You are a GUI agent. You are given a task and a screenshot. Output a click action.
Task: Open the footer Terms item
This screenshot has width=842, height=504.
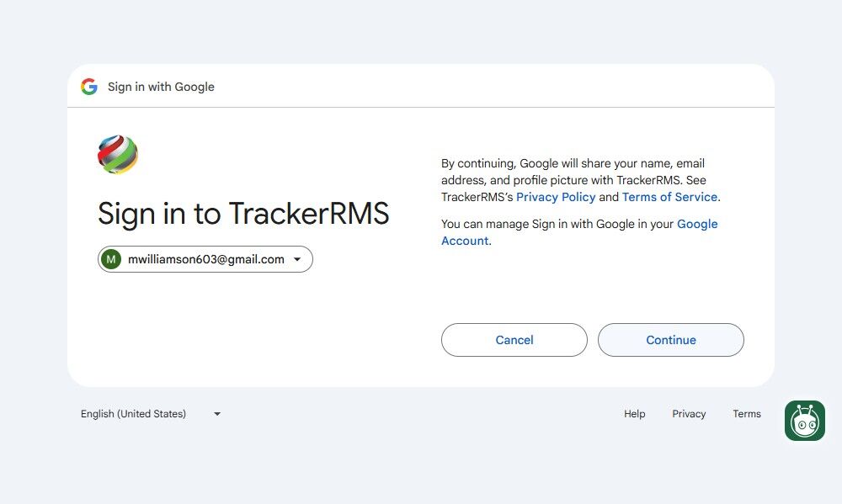click(746, 414)
